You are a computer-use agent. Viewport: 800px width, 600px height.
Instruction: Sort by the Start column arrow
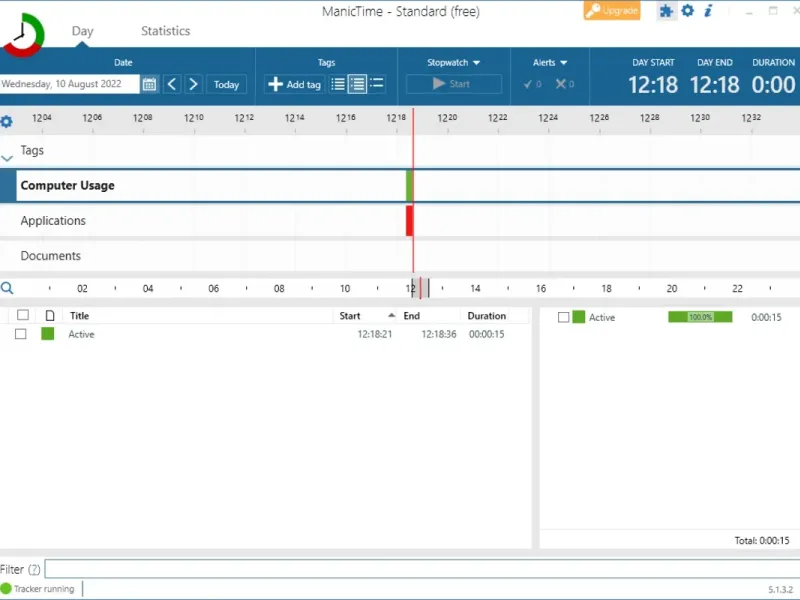coord(391,315)
